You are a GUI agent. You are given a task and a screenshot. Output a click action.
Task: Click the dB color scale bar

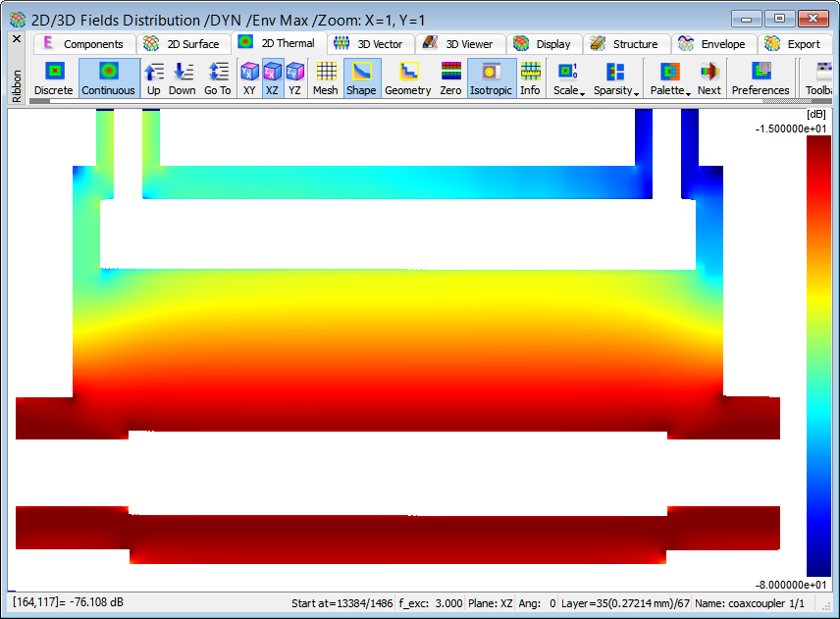point(818,355)
